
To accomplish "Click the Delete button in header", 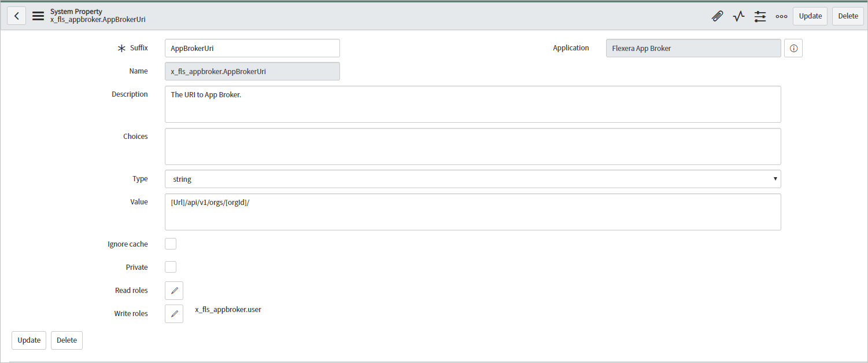I will point(848,16).
